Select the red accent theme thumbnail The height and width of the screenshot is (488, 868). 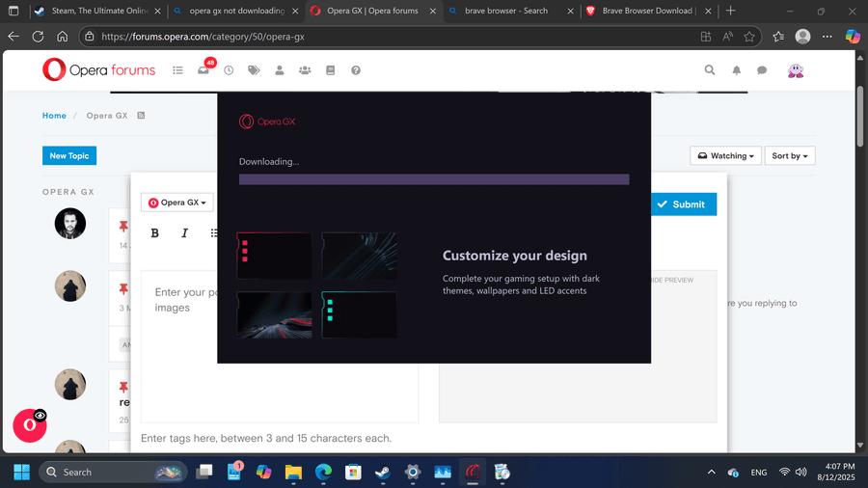274,256
